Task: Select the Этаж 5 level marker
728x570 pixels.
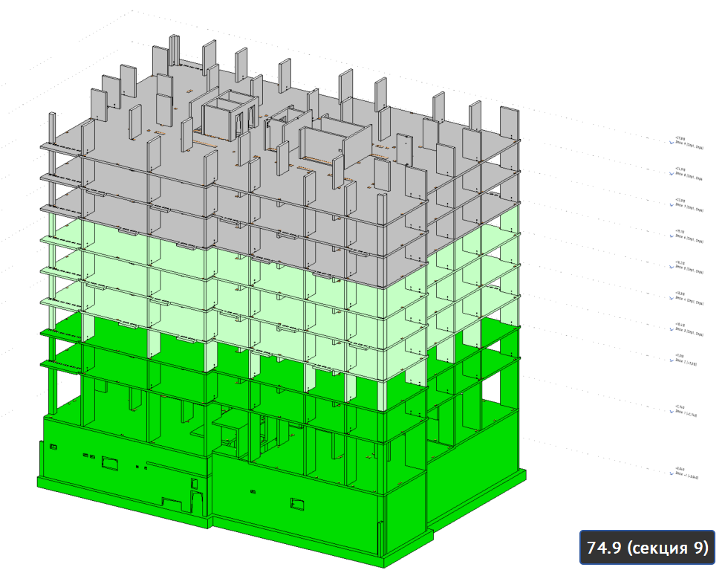Action: coord(686,268)
